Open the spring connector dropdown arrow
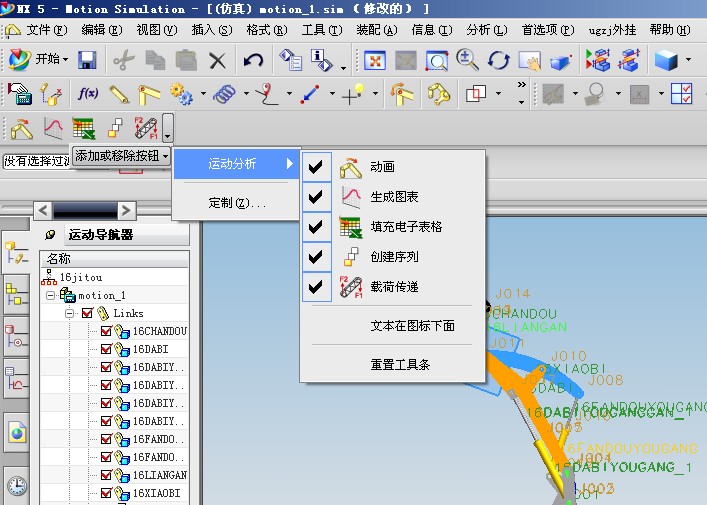The image size is (707, 505). pos(246,94)
